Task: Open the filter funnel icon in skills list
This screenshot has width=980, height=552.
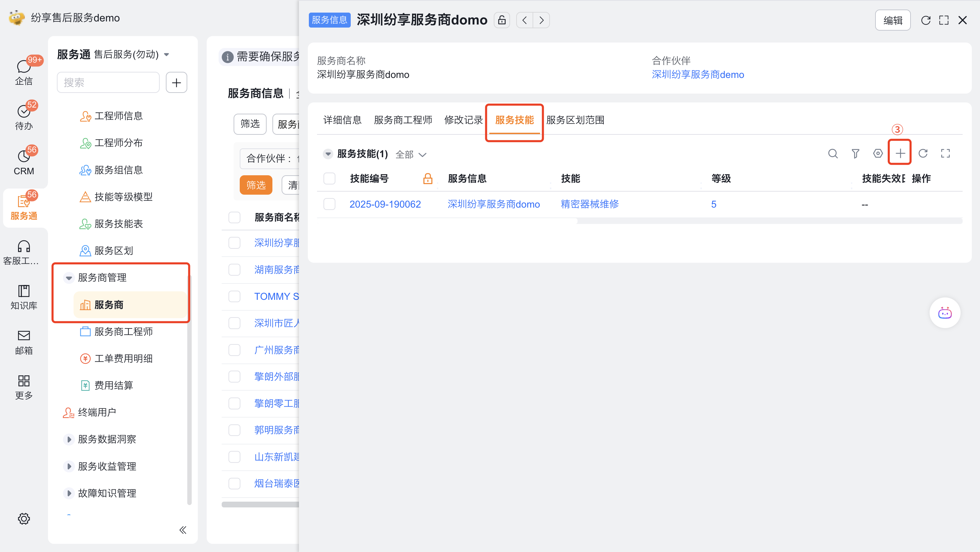Action: (x=855, y=153)
